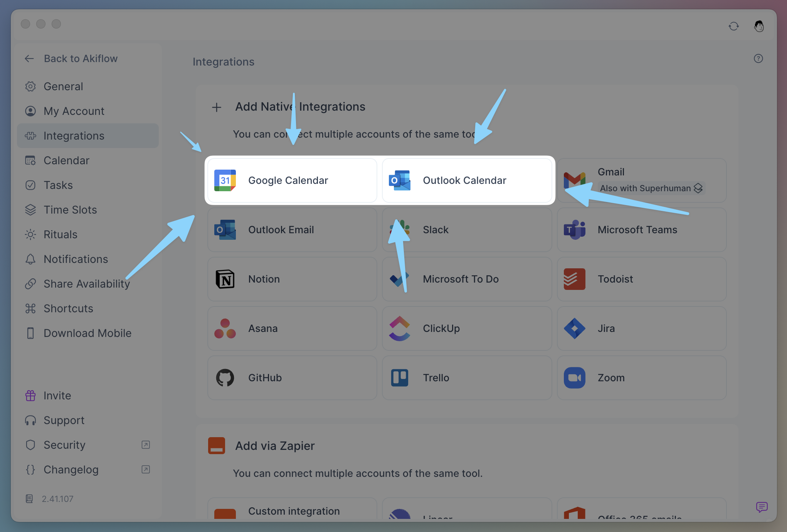Screen dimensions: 787x532
Task: Click Invite in the sidebar
Action: pos(88,396)
